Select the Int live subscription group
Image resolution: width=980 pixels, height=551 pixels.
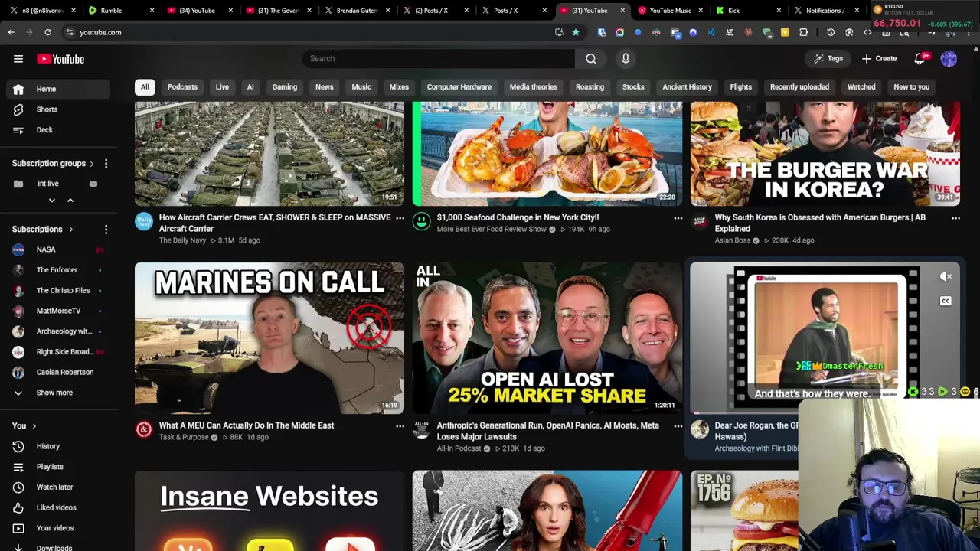47,184
